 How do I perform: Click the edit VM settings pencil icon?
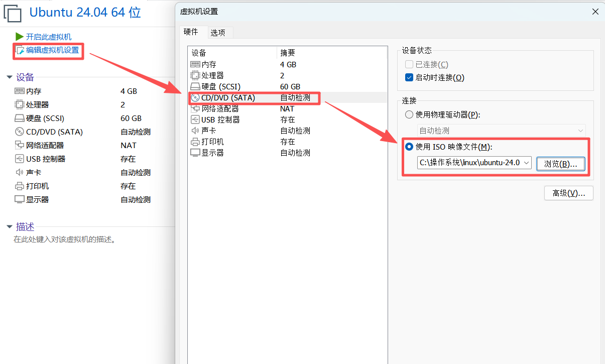(x=20, y=50)
